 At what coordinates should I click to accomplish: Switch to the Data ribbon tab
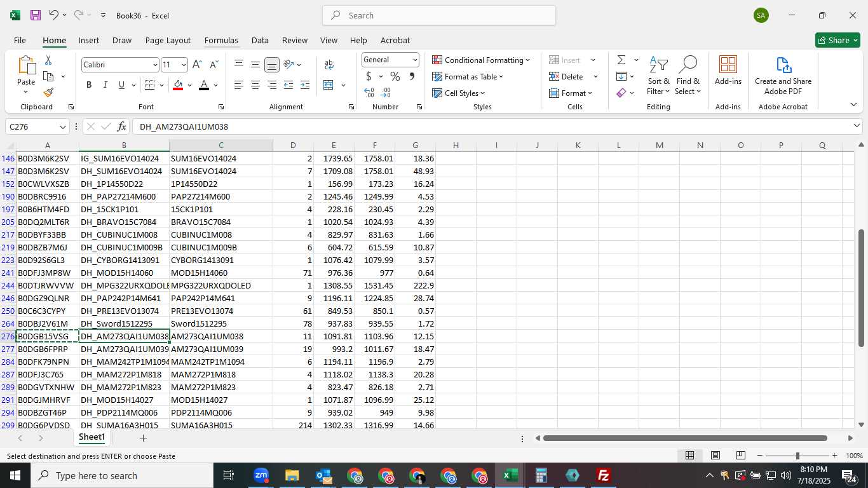(x=260, y=40)
